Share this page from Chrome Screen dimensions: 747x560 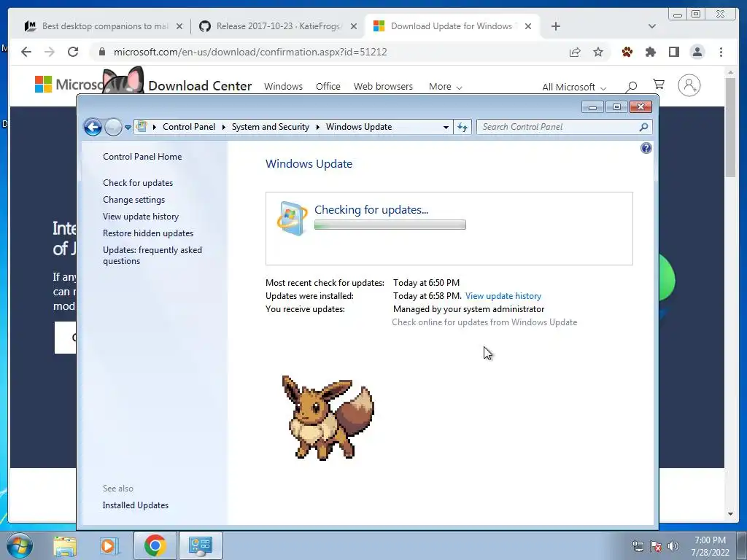coord(575,52)
